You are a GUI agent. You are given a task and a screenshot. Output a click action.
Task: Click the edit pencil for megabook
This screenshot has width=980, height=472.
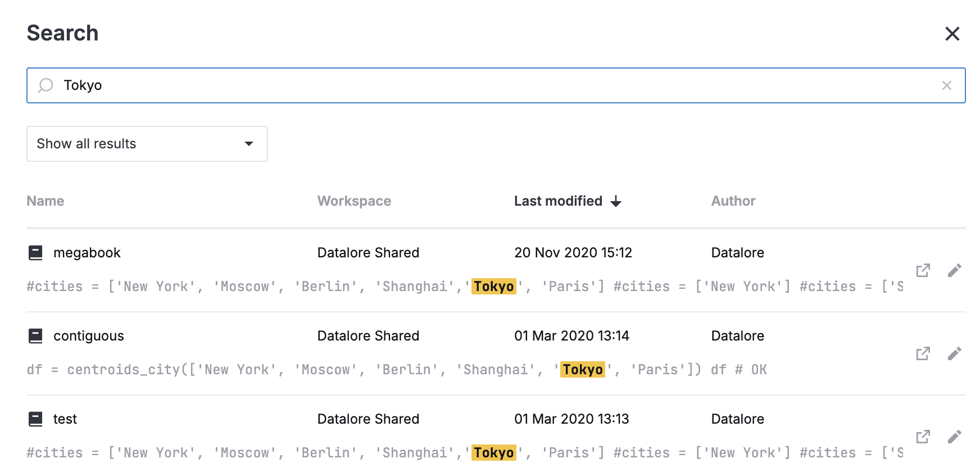coord(954,270)
